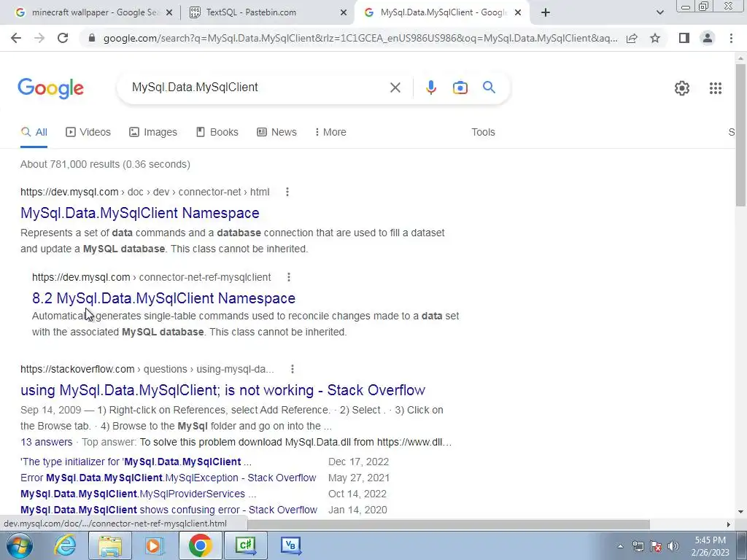Open Error MySqlException Stack Overflow sublink

(169, 478)
